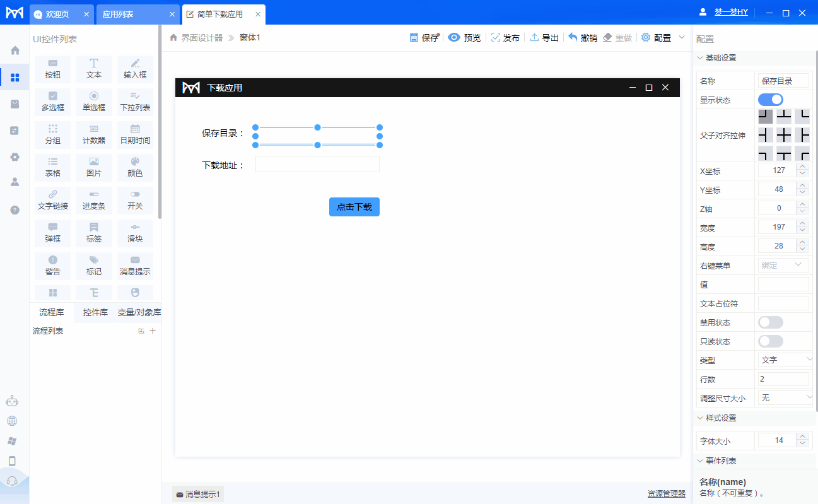Select the middle-right 父子对齐拉伸 anchor
This screenshot has width=818, height=504.
tap(802, 135)
